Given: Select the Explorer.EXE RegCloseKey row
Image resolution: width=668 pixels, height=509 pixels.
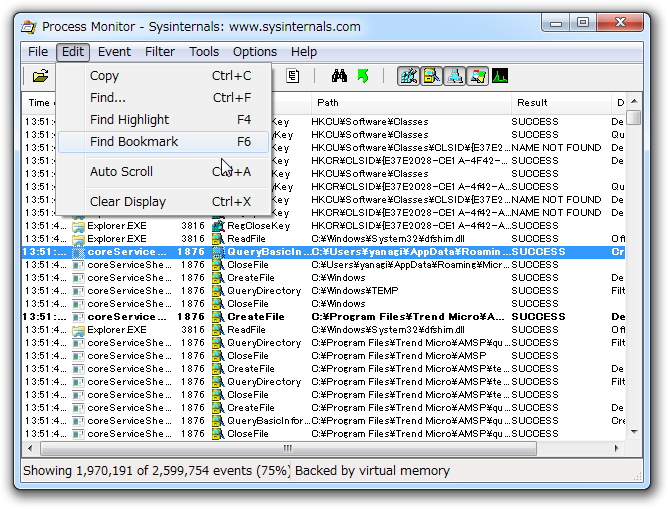Looking at the screenshot, I should click(x=324, y=226).
